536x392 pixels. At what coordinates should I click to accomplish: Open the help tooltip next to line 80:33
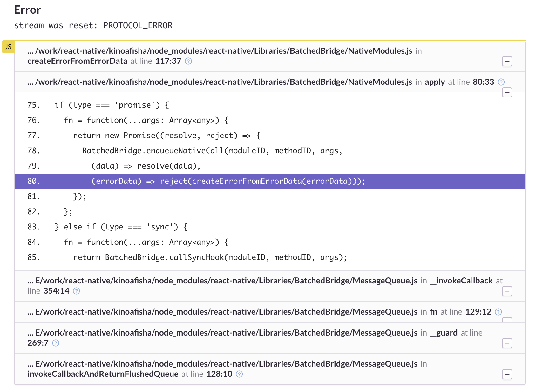point(501,82)
